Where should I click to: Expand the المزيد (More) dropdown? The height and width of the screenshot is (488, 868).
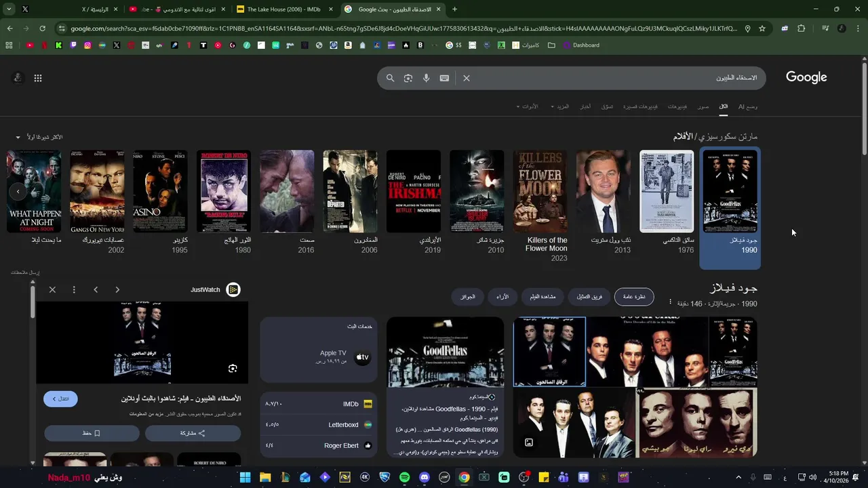point(560,106)
